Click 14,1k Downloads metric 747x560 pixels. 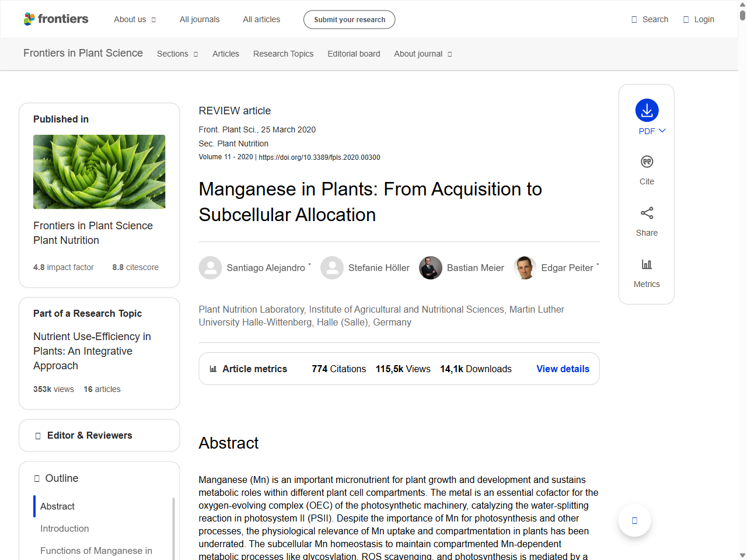point(476,369)
